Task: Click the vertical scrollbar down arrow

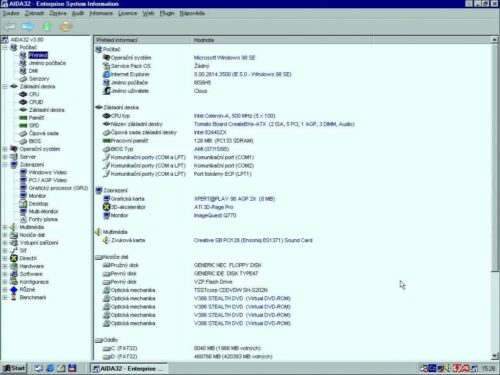Action: pyautogui.click(x=494, y=356)
